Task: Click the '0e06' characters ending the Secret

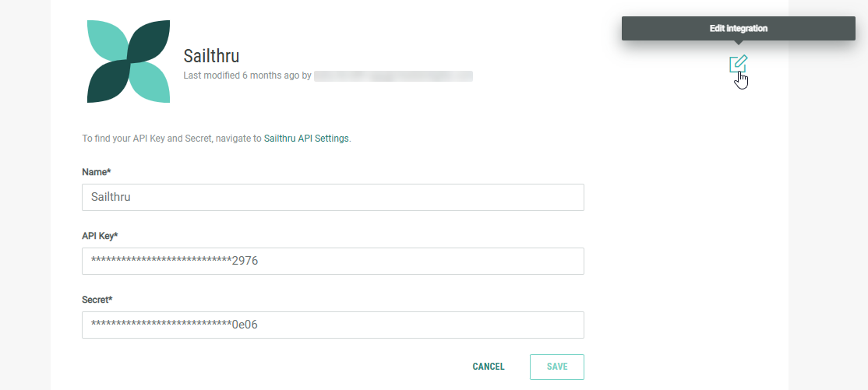Action: click(245, 325)
